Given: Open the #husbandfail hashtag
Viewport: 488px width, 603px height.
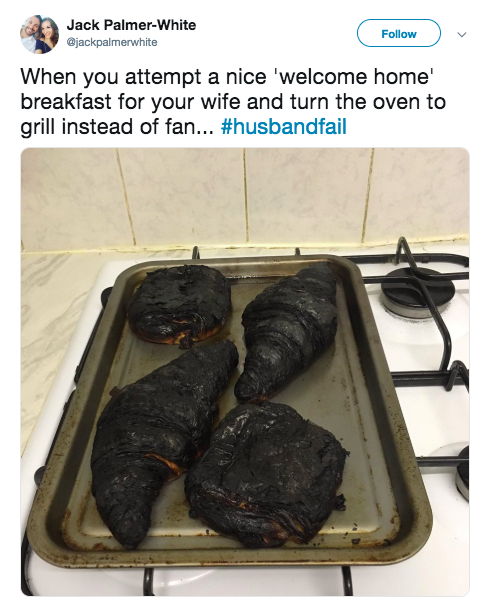Looking at the screenshot, I should (x=284, y=127).
